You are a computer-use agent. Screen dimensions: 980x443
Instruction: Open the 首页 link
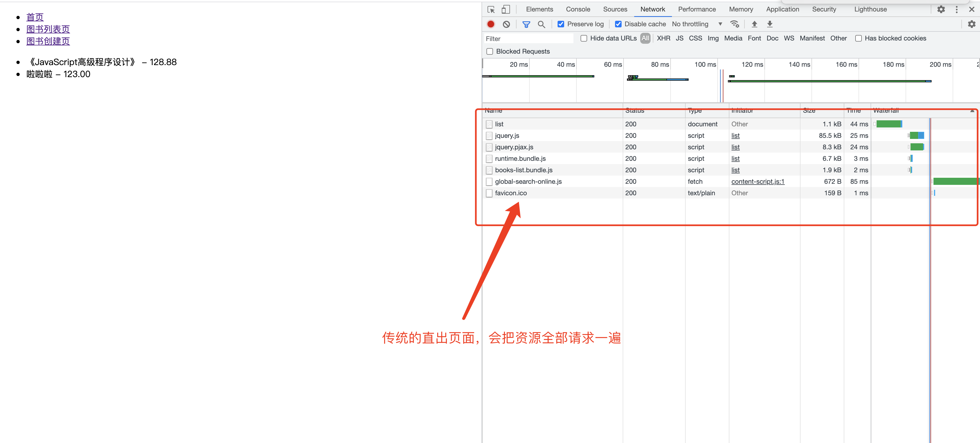pyautogui.click(x=35, y=17)
